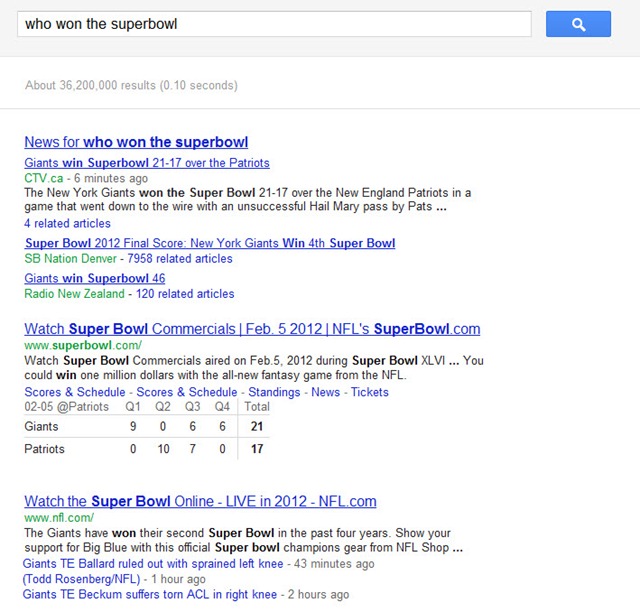The image size is (640, 612).
Task: Open 'Watch the Super Bowl Online' NFL.com result
Action: coord(200,501)
